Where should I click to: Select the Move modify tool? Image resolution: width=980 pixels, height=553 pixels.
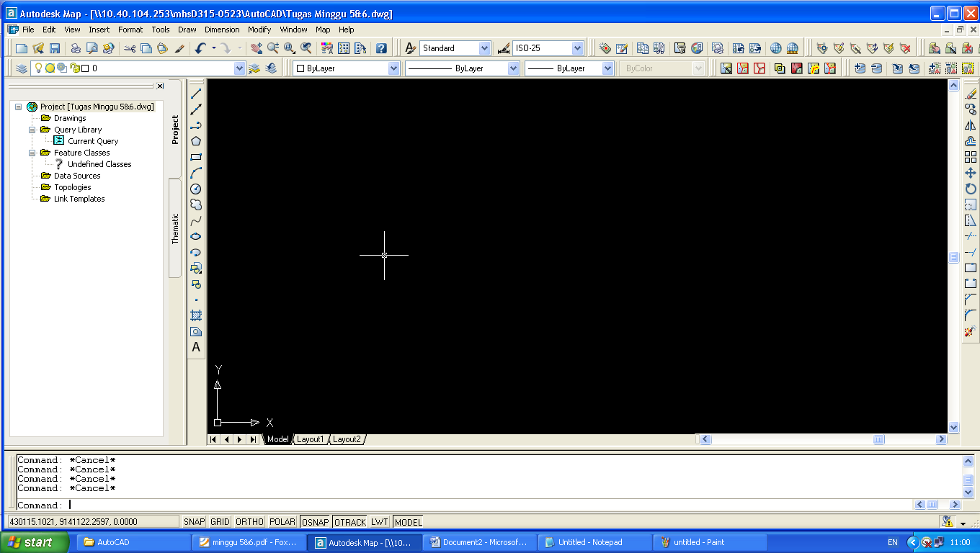pos(971,173)
